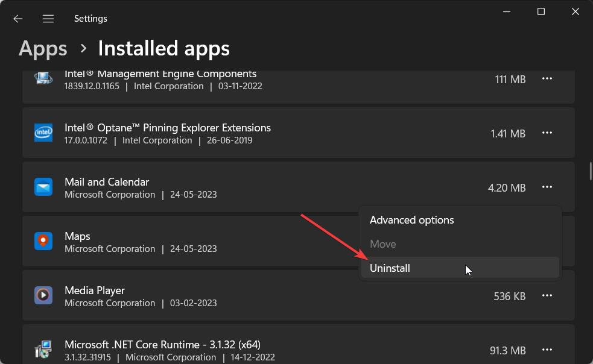Open the Settings hamburger navigation menu

click(48, 19)
